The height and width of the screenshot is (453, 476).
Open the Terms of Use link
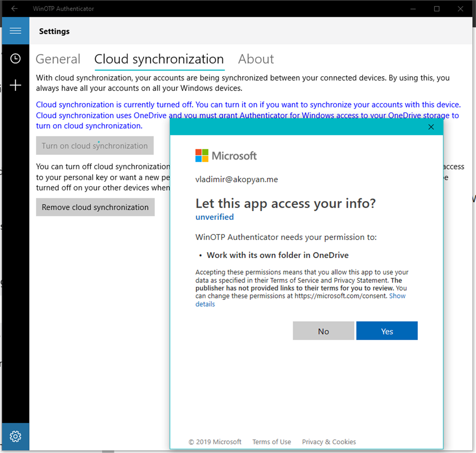pyautogui.click(x=272, y=441)
